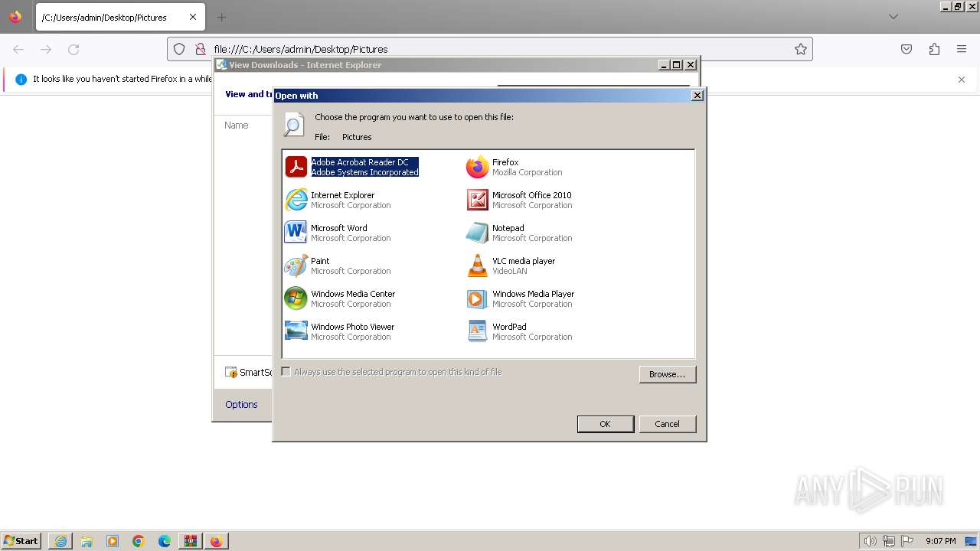
Task: Maximize the View Downloads window
Action: coord(677,65)
